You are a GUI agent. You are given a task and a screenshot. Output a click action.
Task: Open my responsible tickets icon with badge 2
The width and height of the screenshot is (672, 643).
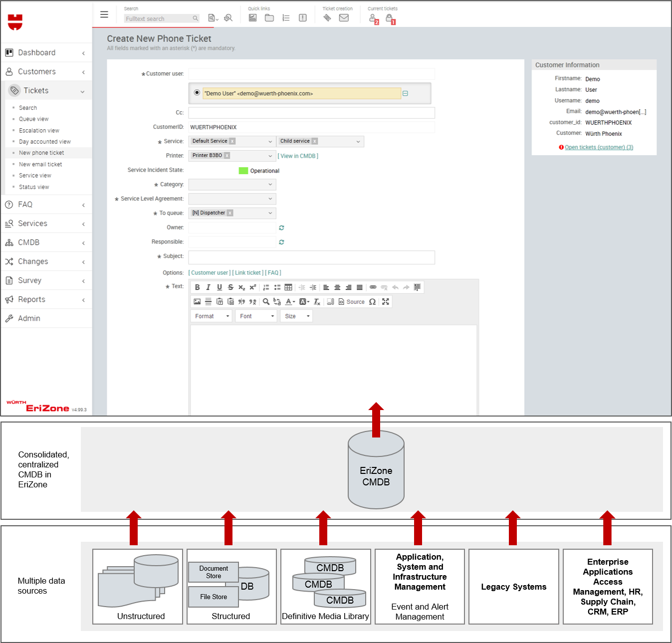(374, 19)
